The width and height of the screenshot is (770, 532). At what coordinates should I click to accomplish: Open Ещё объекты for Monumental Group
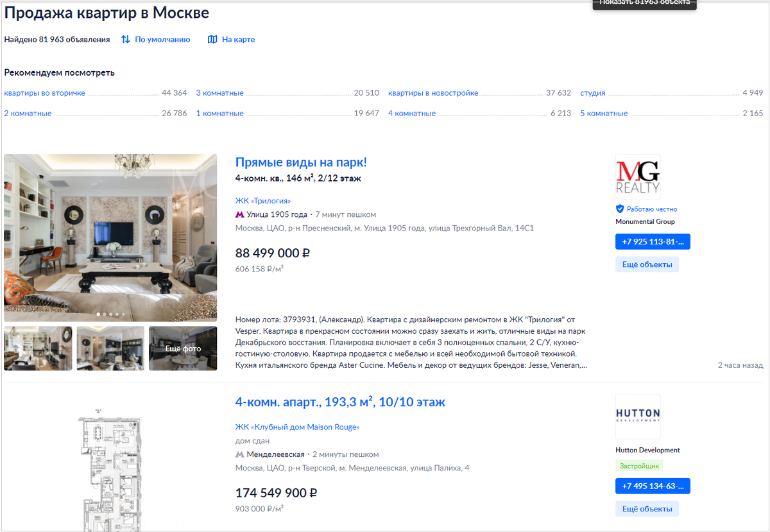tap(647, 264)
